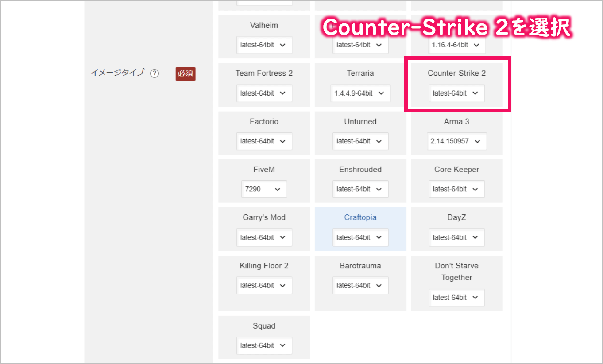Open the Counter-Strike 2 version dropdown
The image size is (603, 364).
pos(456,93)
